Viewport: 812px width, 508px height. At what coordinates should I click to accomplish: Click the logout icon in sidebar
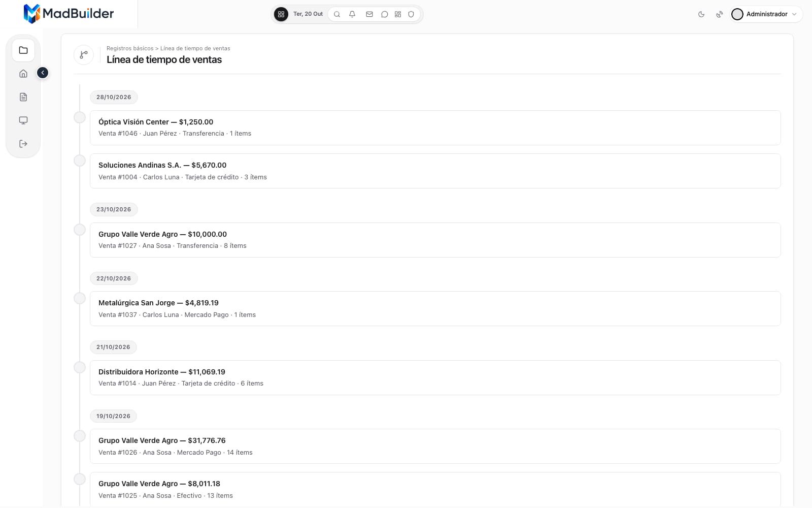(x=23, y=144)
